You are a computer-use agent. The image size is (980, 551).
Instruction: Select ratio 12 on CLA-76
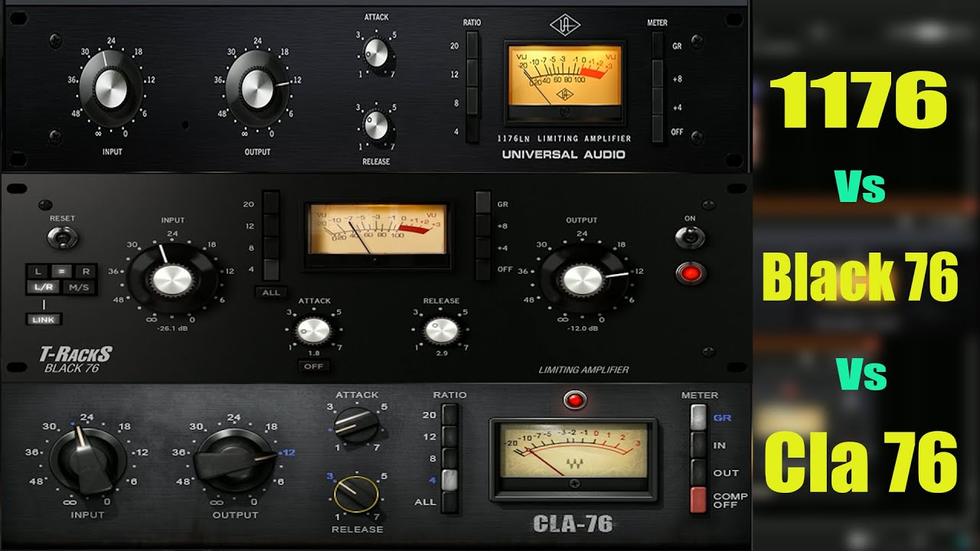[451, 436]
